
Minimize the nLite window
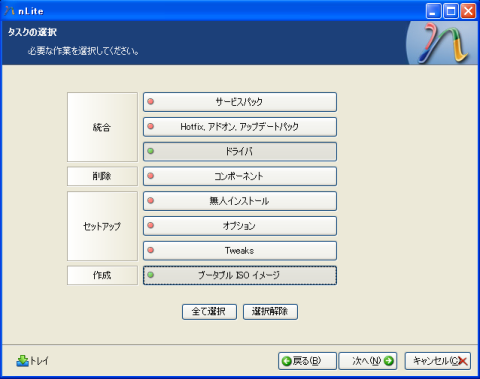[x=433, y=11]
